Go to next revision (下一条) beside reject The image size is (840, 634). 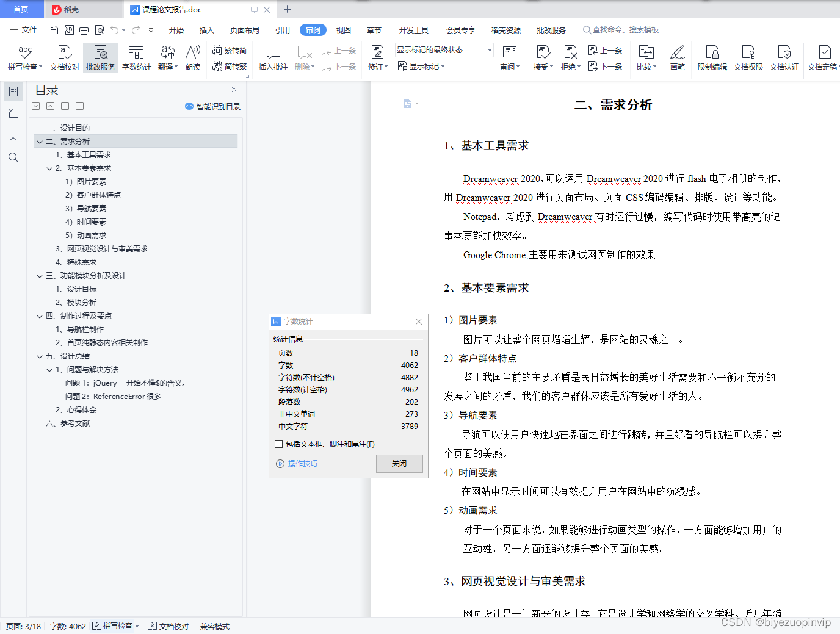[x=605, y=66]
